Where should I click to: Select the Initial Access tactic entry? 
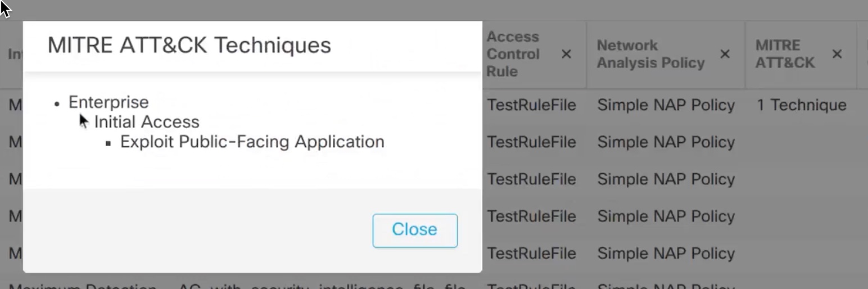pos(147,122)
